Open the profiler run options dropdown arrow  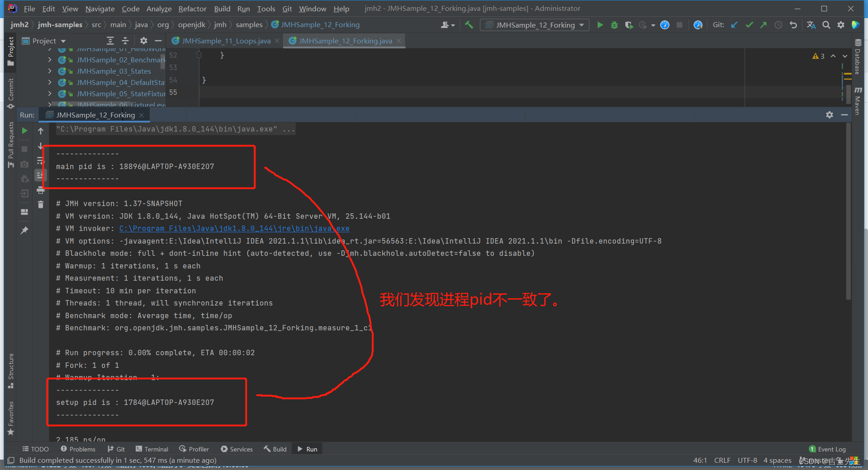[653, 25]
